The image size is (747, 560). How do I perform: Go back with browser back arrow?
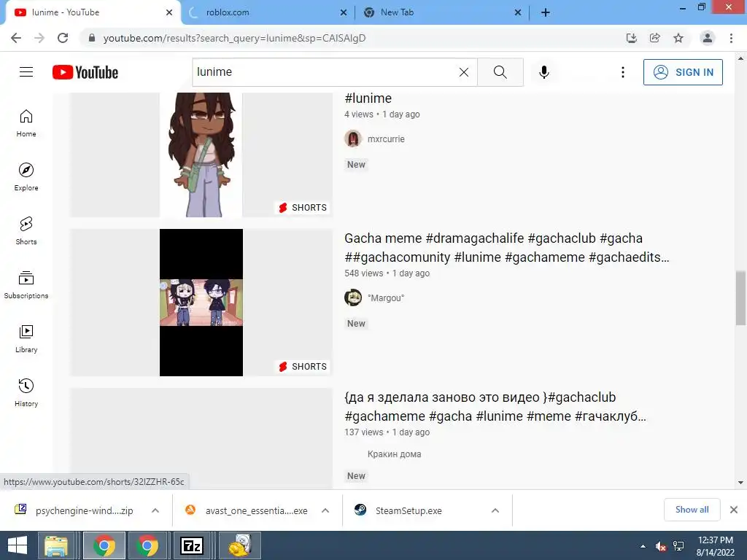tap(16, 38)
